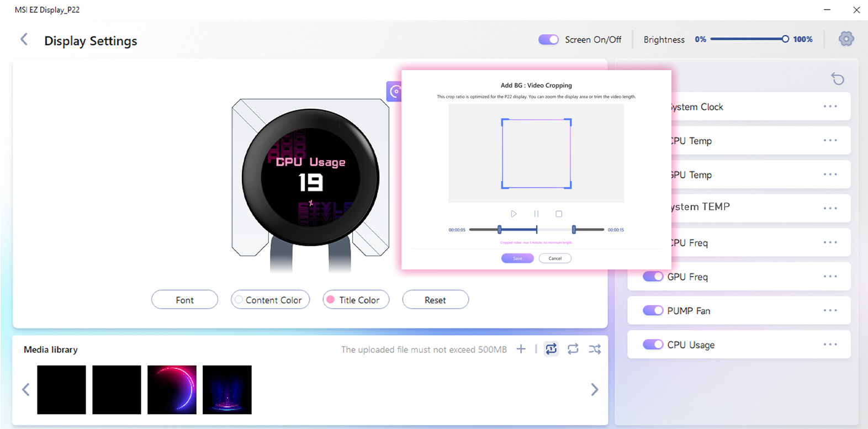Enable shuffle playback in Media library
Image resolution: width=868 pixels, height=429 pixels.
(x=595, y=349)
